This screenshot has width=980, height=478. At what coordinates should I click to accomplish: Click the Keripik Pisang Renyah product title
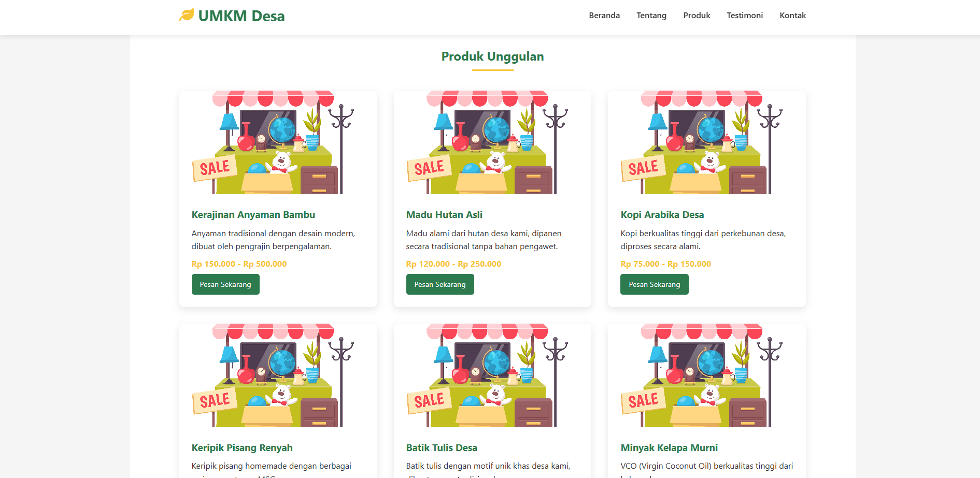click(x=242, y=448)
